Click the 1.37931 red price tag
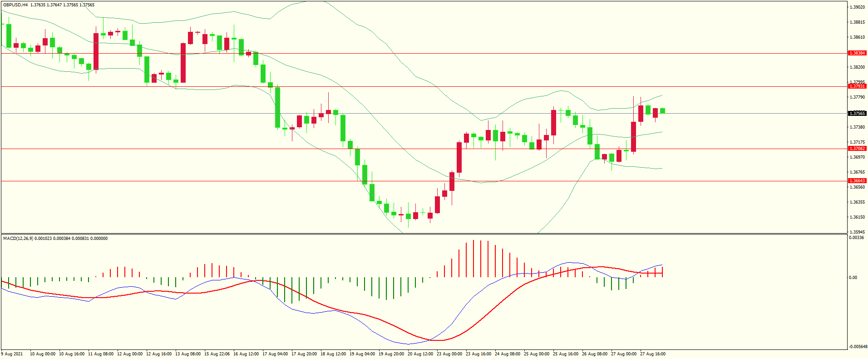This screenshot has width=868, height=359. 857,86
